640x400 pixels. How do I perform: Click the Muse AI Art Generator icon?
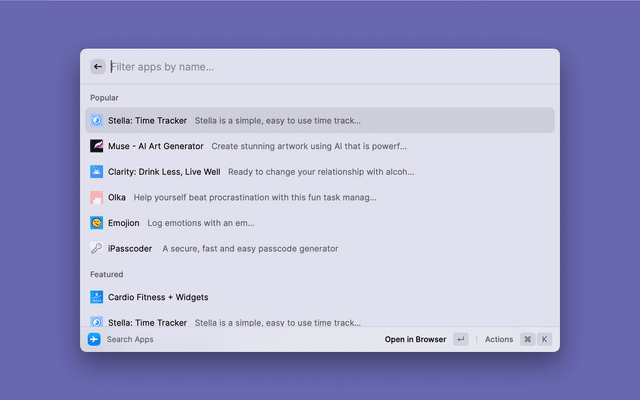(x=97, y=146)
